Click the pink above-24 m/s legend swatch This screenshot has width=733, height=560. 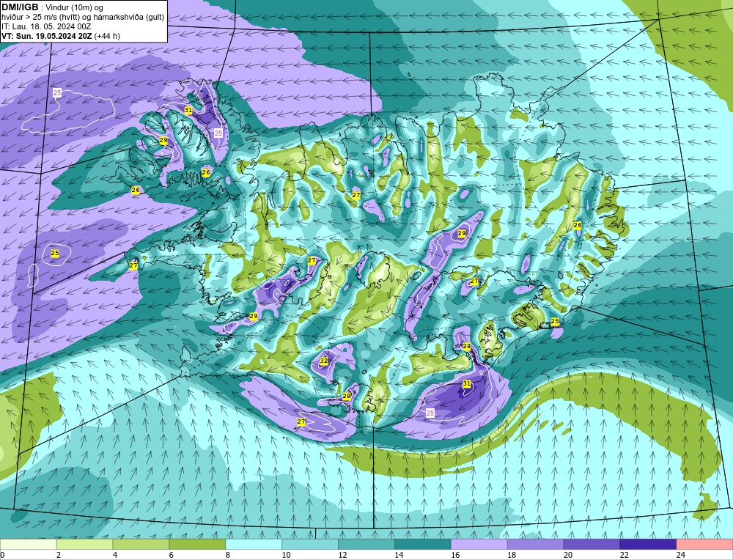point(704,545)
